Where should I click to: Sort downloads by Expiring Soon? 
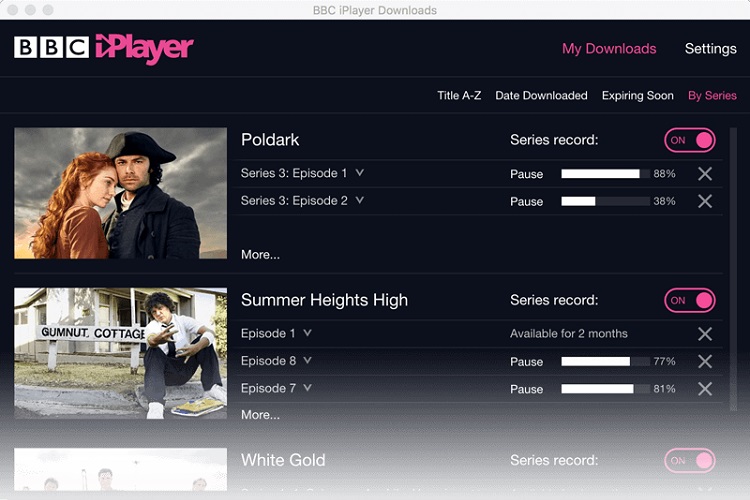pyautogui.click(x=638, y=96)
